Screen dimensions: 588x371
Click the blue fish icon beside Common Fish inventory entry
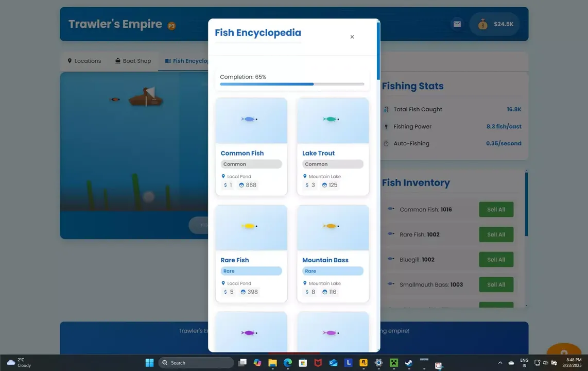click(391, 209)
